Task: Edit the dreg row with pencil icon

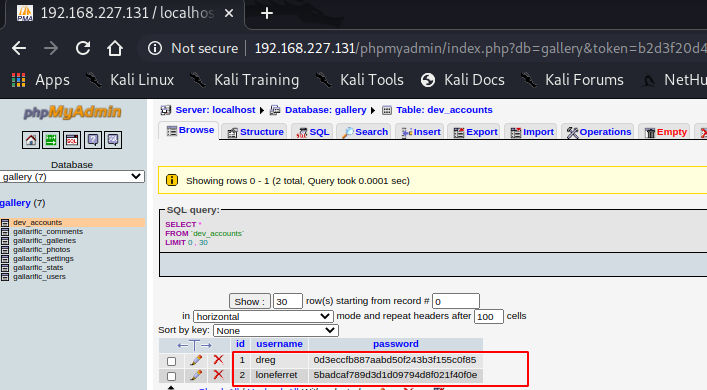Action: (x=196, y=360)
